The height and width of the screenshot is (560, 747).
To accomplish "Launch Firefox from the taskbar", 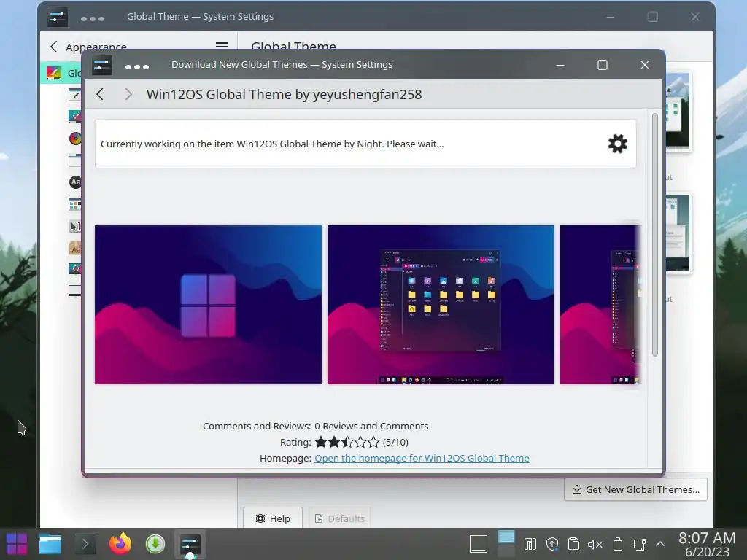I will [120, 544].
